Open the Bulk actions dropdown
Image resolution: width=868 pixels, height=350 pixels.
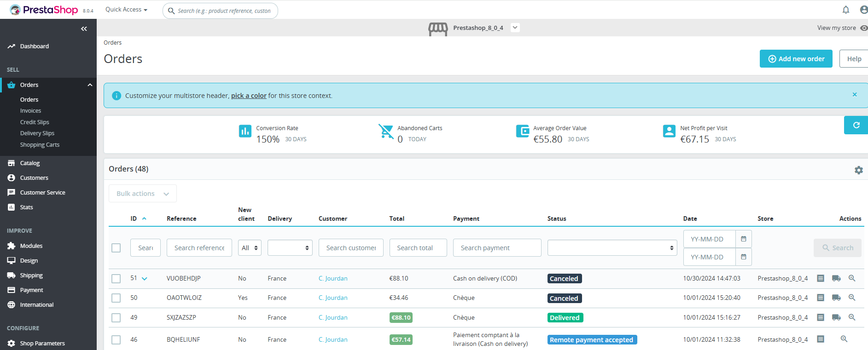pos(143,194)
